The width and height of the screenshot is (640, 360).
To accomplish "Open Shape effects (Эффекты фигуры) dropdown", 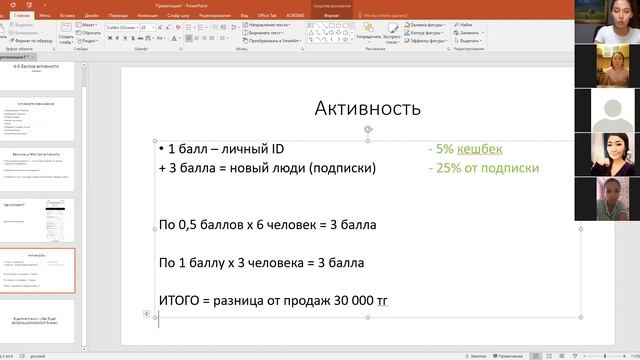I will [x=426, y=41].
